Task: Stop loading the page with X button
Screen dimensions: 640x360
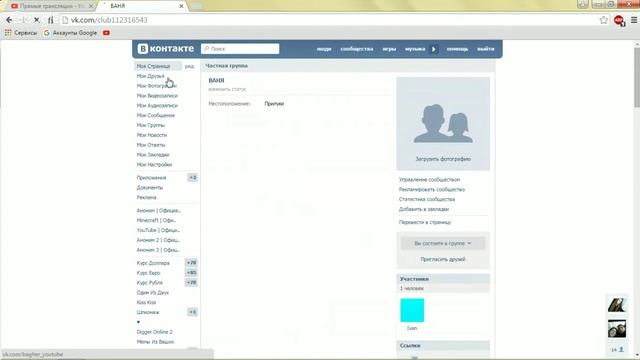Action: click(36, 20)
